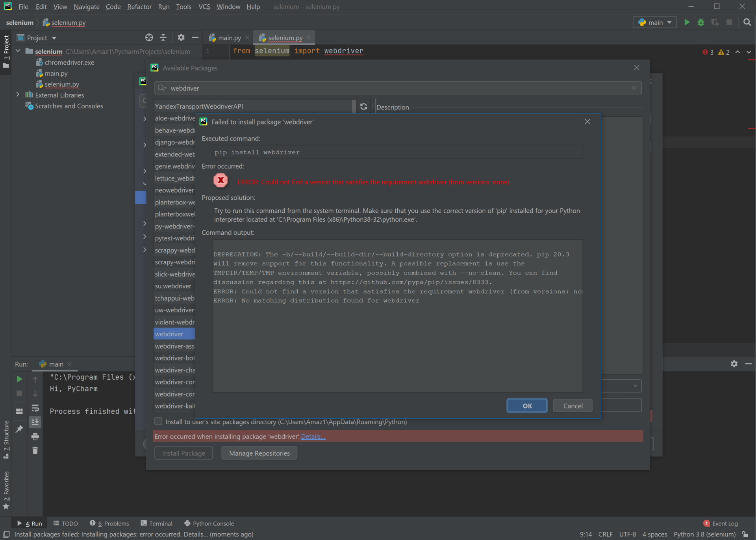Open errors and warnings inspection widget
756x540 pixels.
point(716,52)
